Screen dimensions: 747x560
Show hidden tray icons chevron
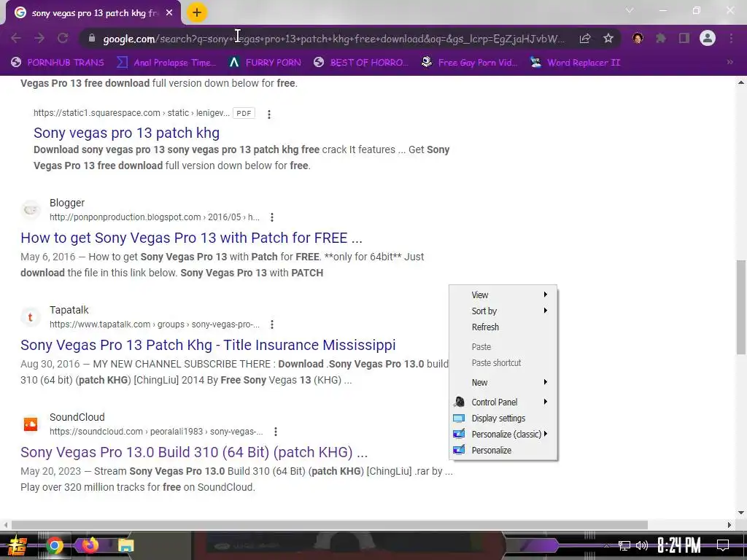pyautogui.click(x=606, y=545)
